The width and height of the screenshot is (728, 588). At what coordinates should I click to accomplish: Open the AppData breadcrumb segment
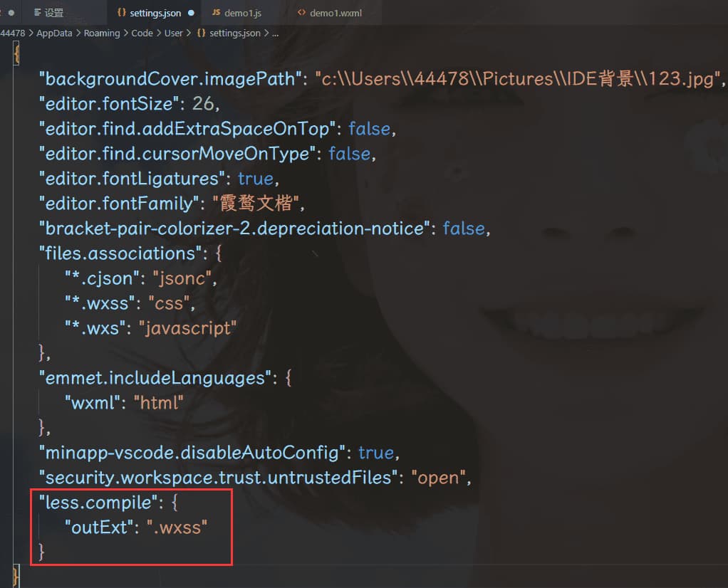coord(54,33)
